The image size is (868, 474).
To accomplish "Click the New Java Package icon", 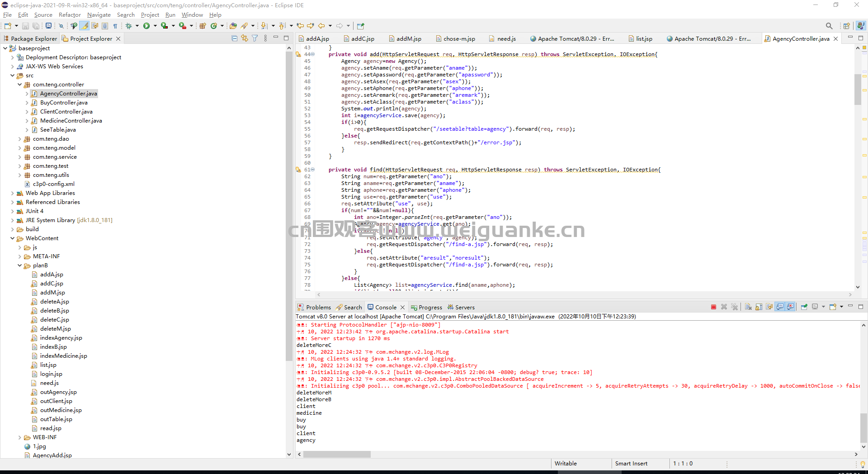I will [203, 26].
